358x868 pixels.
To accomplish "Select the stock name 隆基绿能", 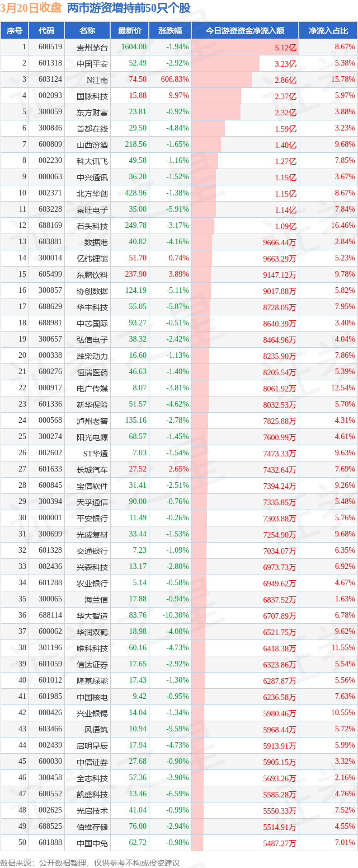I will (93, 681).
